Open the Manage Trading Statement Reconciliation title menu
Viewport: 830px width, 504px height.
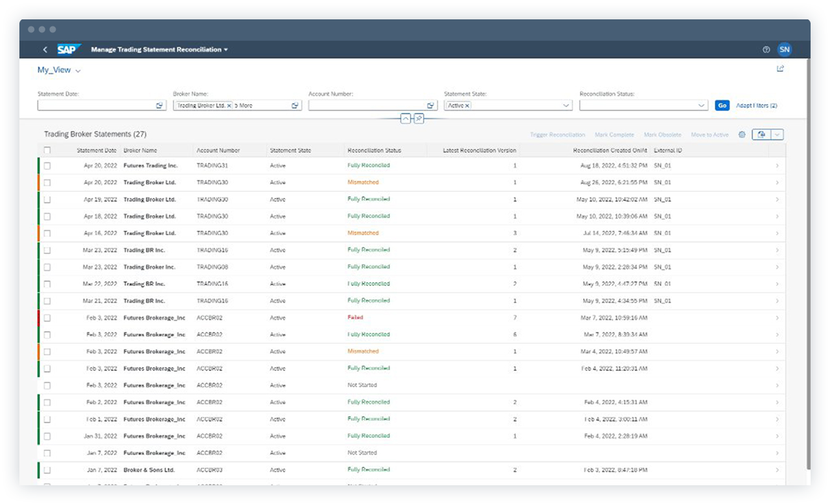coord(157,49)
